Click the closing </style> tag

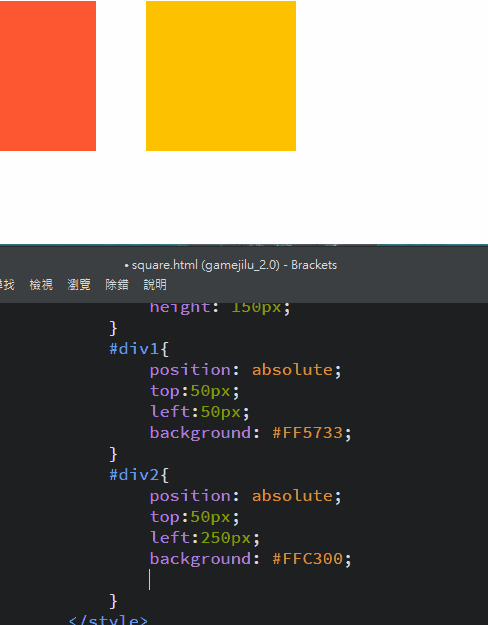tap(108, 620)
